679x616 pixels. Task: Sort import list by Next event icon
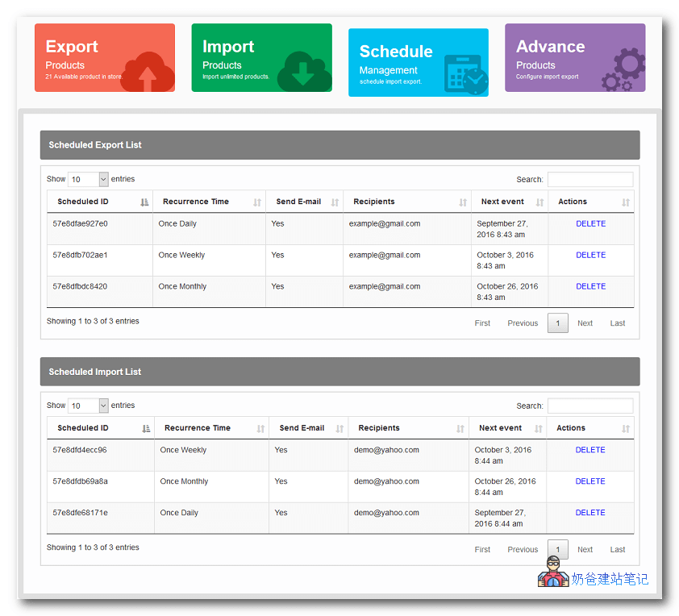coord(538,429)
